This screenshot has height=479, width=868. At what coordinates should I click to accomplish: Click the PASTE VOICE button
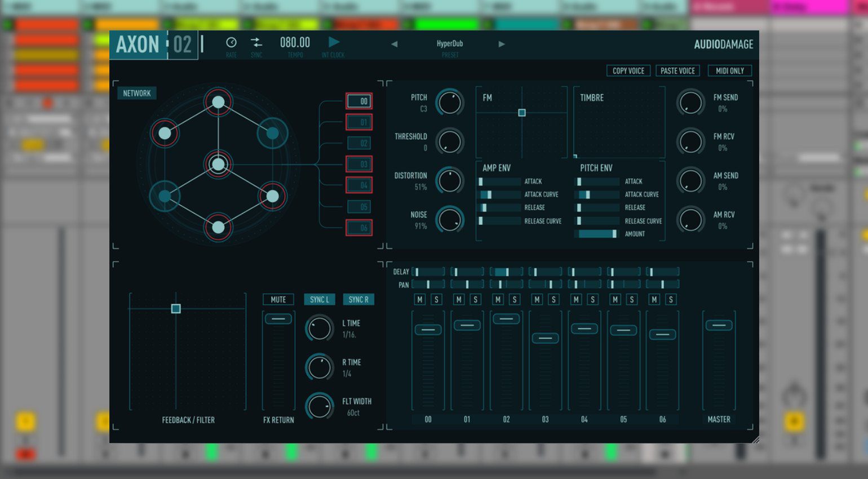coord(677,70)
